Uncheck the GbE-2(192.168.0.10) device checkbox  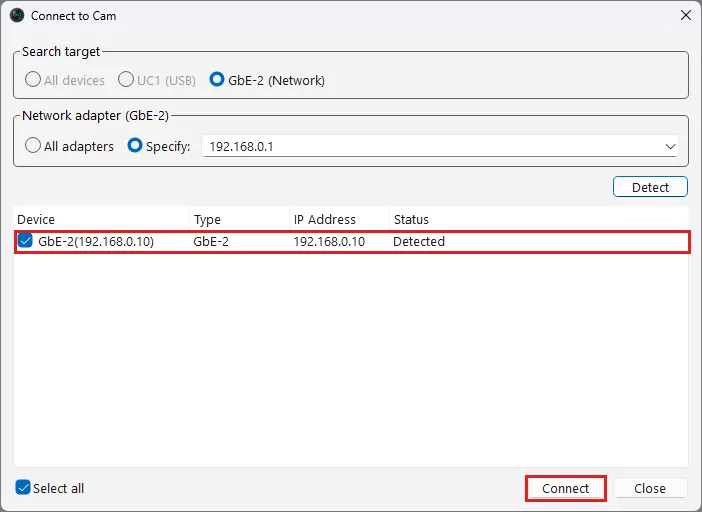click(25, 241)
